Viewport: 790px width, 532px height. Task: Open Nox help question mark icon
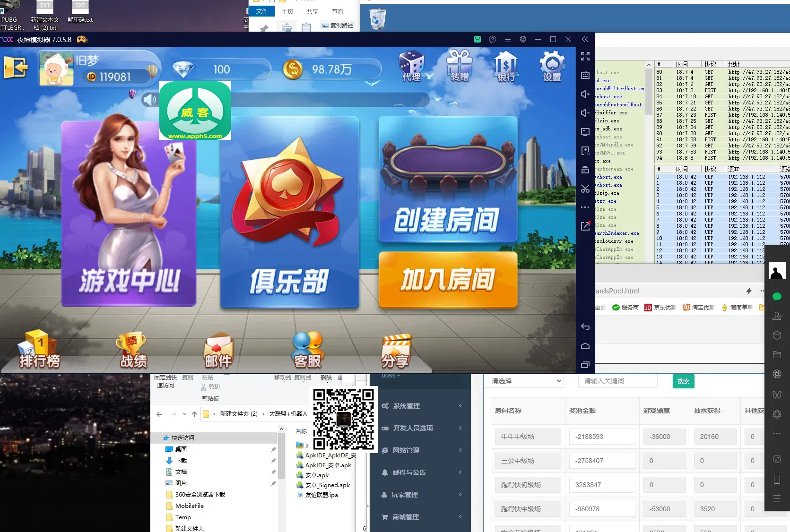[493, 39]
